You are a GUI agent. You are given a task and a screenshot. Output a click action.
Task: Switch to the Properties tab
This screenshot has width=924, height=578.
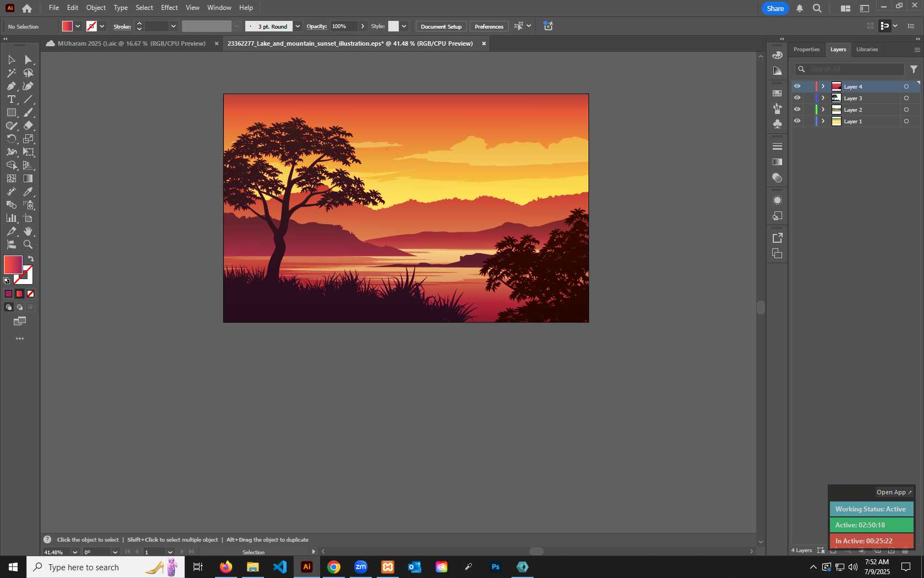point(806,50)
